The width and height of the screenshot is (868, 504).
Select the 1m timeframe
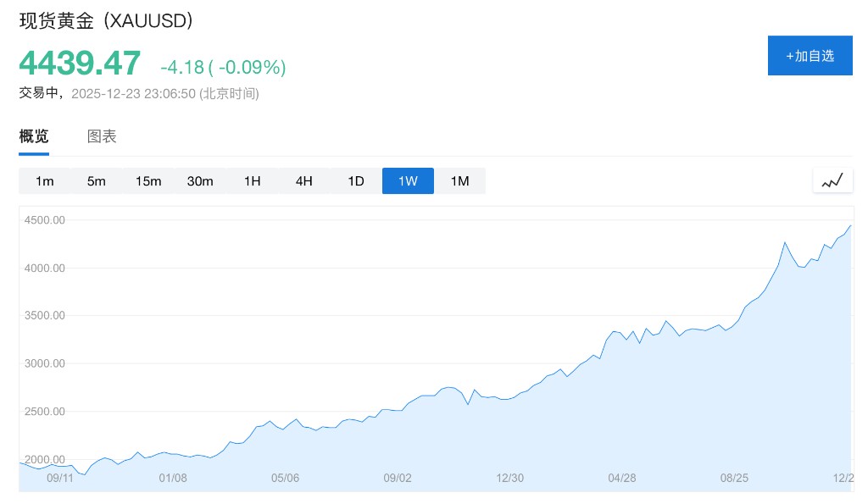pos(45,181)
